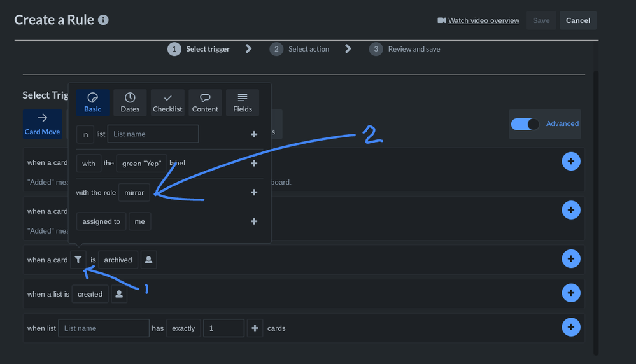
Task: Go to step 2 Select action
Action: coord(300,49)
